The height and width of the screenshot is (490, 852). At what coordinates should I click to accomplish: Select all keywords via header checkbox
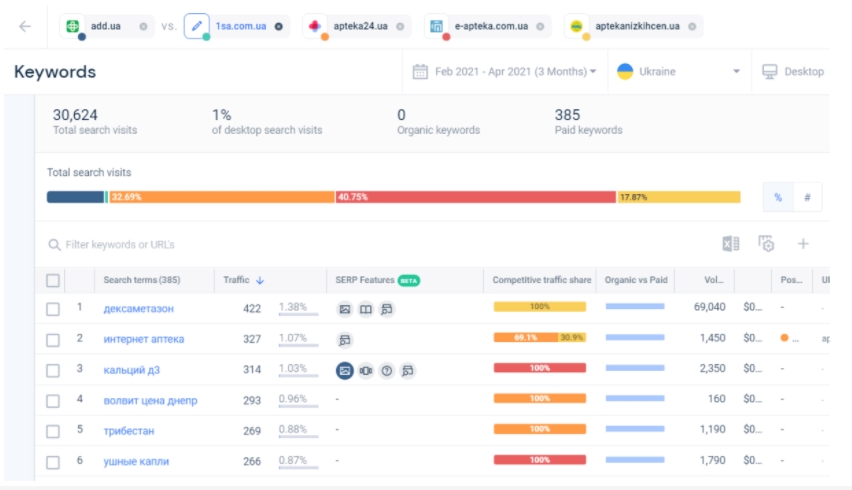(54, 281)
